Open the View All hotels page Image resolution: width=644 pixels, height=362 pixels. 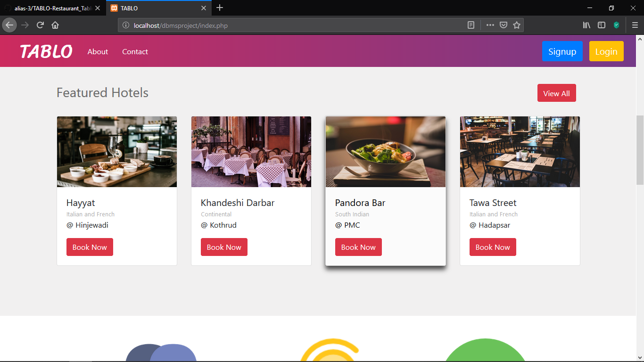(556, 93)
